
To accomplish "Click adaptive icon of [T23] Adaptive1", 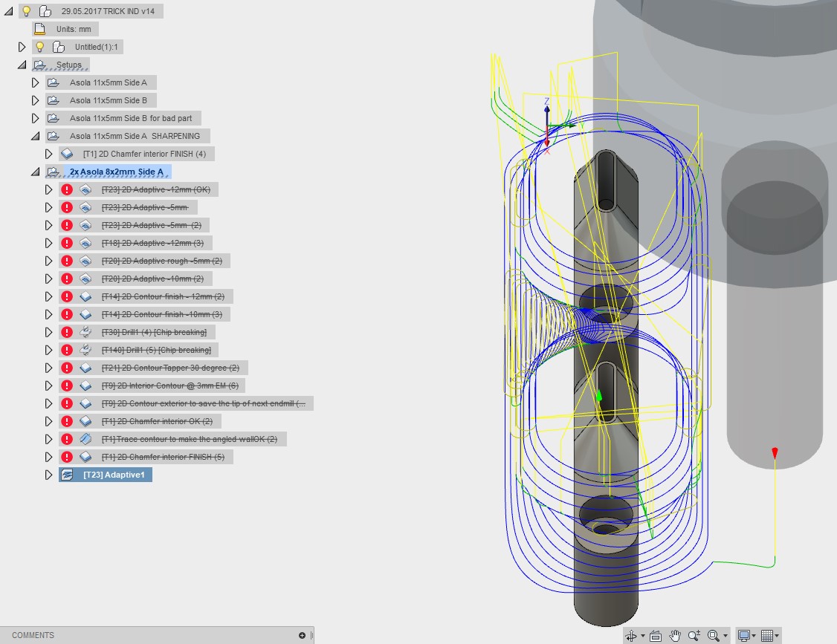I will tap(67, 475).
